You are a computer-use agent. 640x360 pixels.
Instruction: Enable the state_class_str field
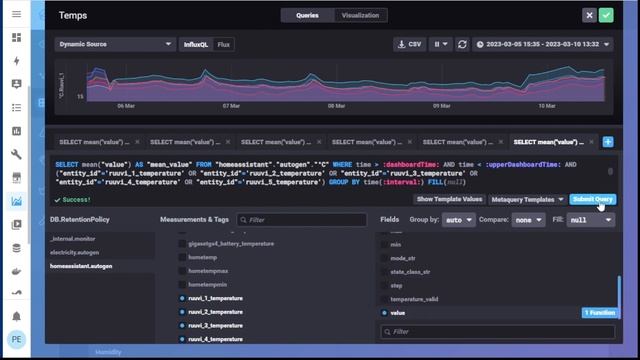(x=384, y=272)
